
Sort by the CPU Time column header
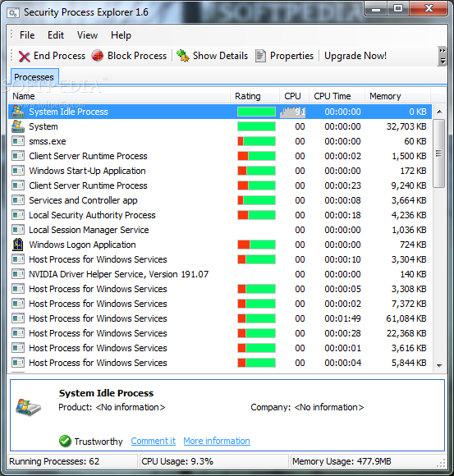point(337,96)
